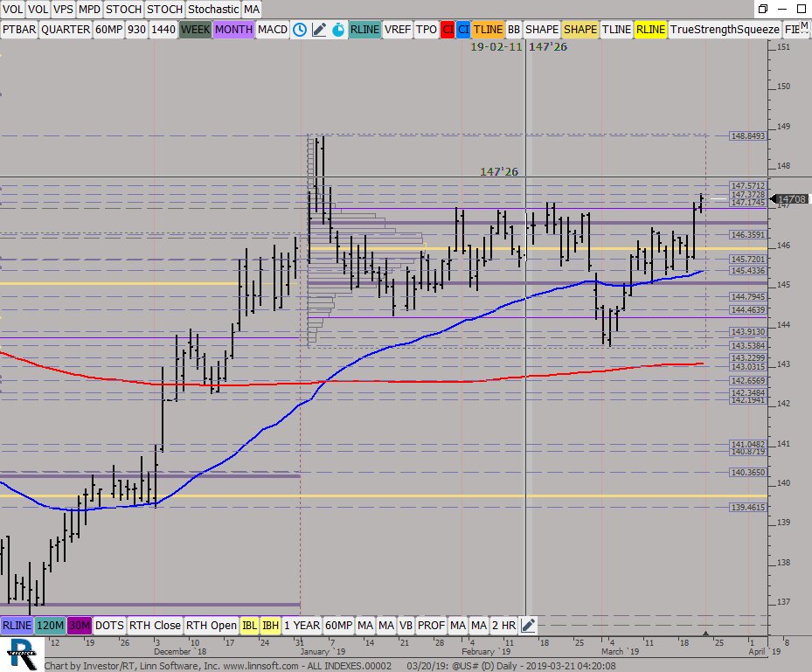
Task: Select the 1 YEAR range button
Action: click(301, 625)
